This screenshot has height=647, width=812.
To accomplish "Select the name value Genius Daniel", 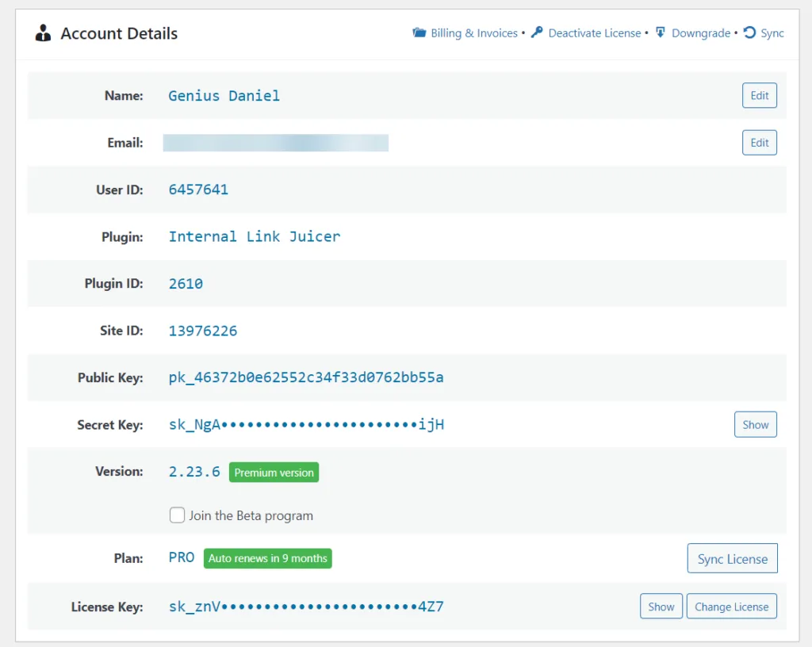I will [x=224, y=96].
